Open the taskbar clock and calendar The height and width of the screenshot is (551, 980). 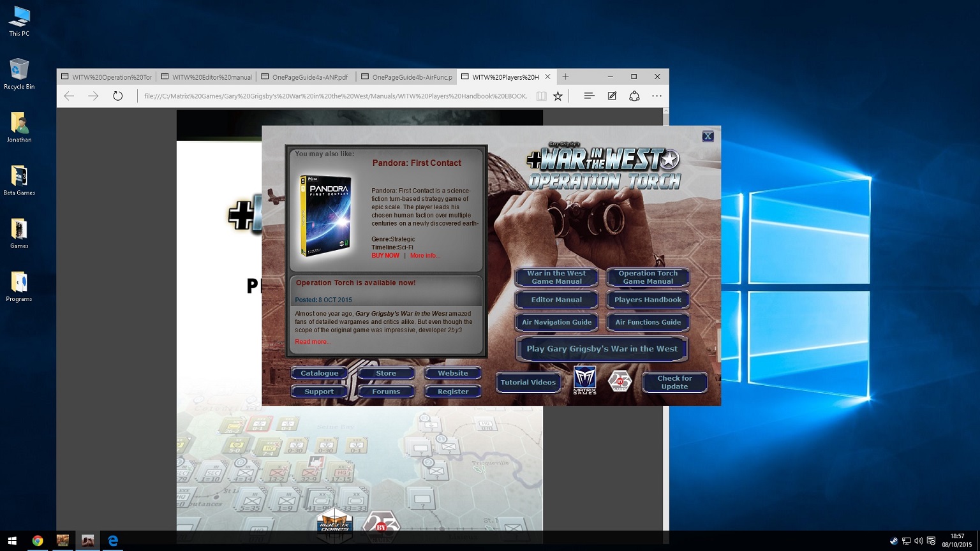point(957,541)
